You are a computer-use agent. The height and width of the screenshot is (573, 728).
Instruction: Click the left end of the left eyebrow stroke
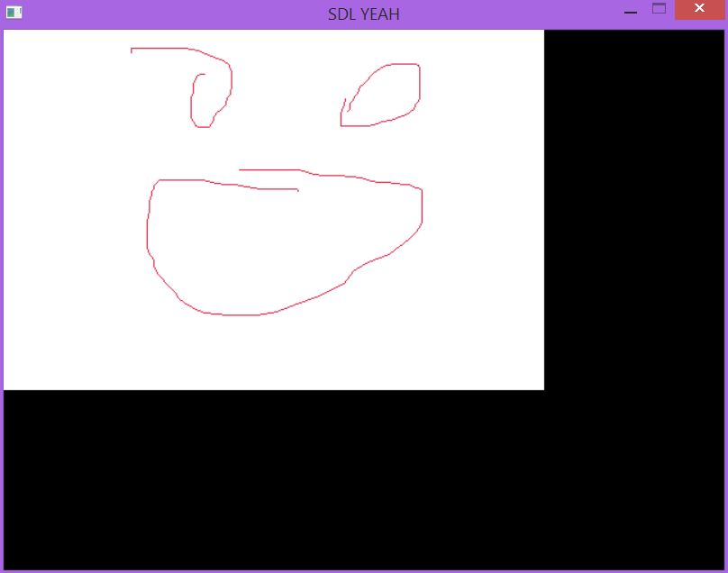pyautogui.click(x=132, y=50)
